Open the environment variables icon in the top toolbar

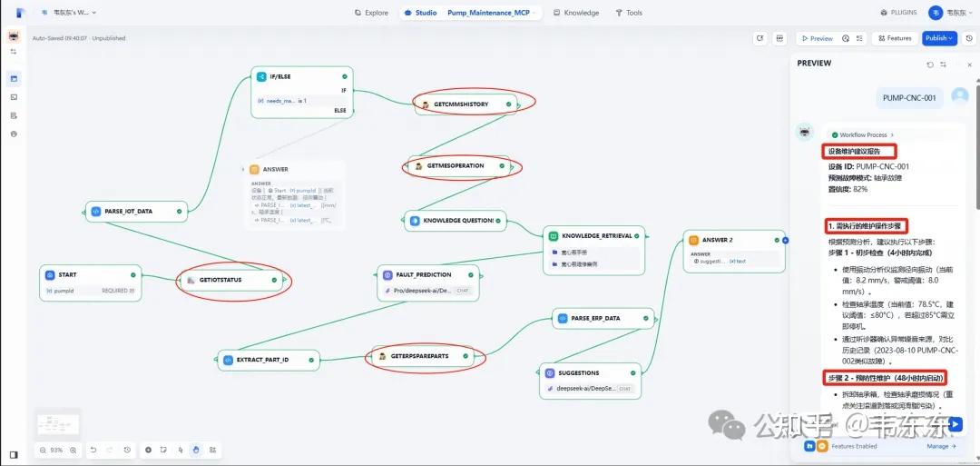pos(779,38)
